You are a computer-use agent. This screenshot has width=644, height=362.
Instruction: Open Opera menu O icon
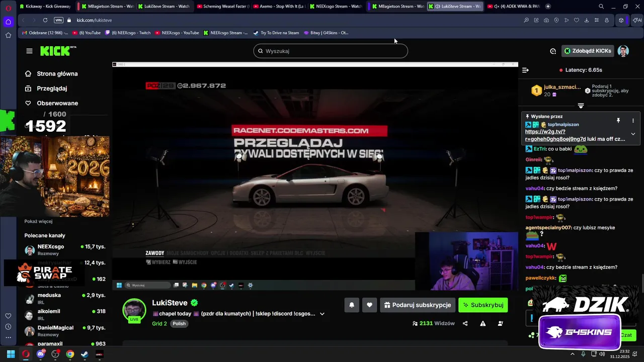(8, 8)
